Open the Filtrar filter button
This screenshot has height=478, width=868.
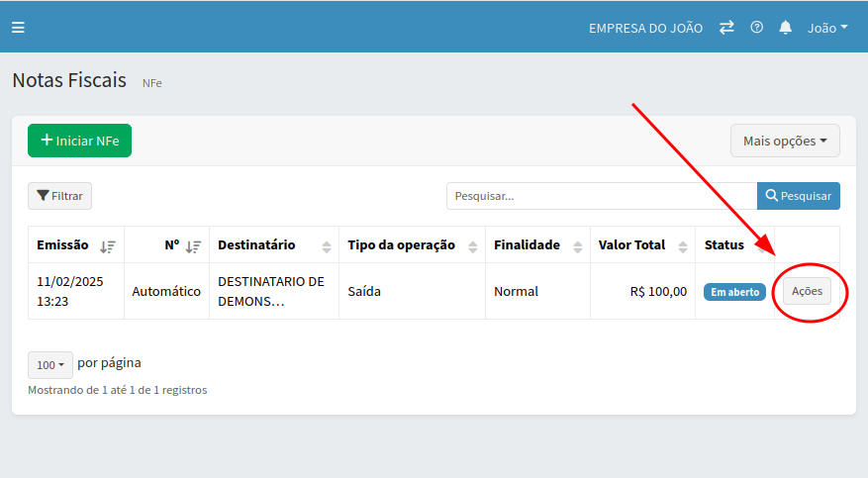(x=59, y=196)
